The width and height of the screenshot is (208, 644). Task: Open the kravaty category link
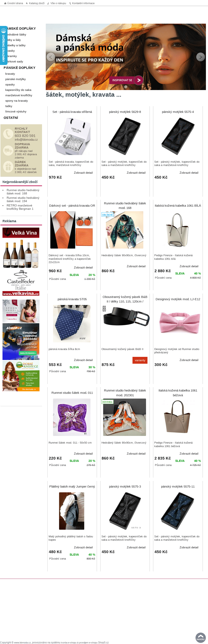coord(10,74)
